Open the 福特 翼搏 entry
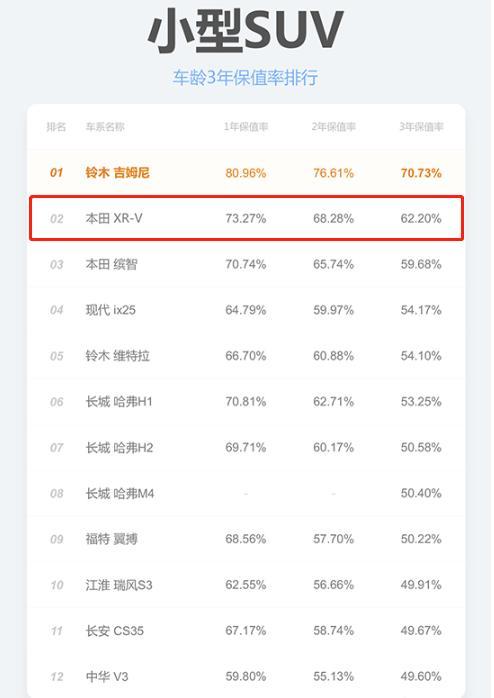The image size is (494, 698). pos(111,539)
